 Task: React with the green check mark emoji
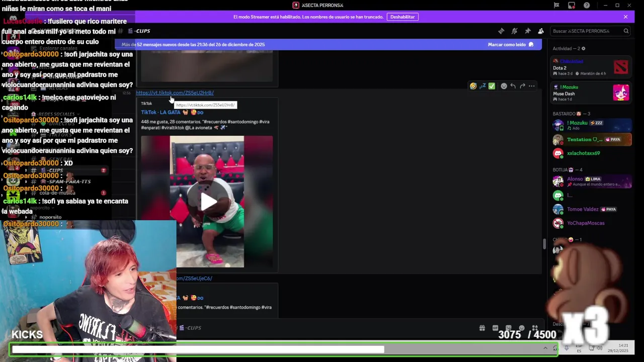492,86
